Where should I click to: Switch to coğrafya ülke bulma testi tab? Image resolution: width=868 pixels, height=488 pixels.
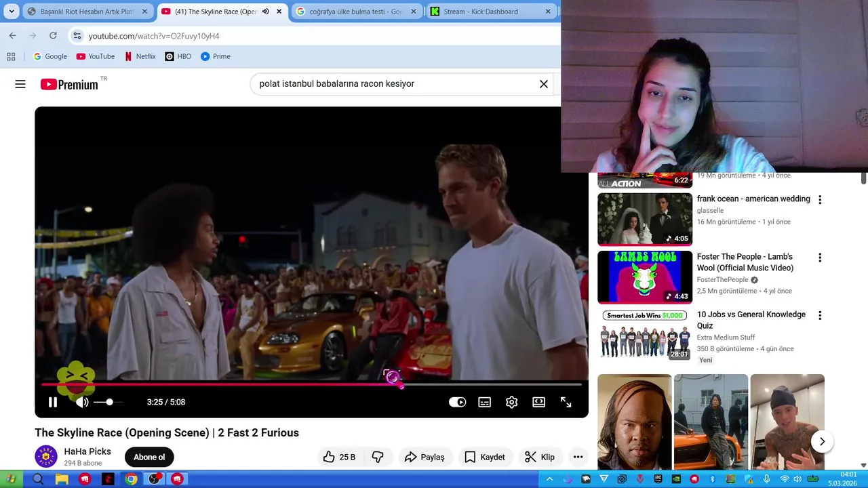pos(356,12)
